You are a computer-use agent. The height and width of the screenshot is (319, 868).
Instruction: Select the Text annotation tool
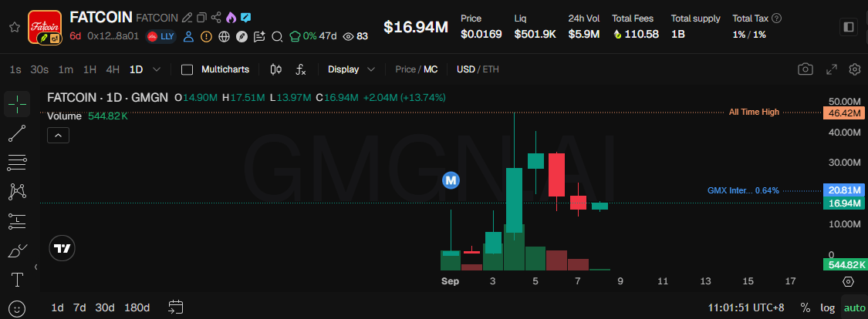[x=17, y=280]
